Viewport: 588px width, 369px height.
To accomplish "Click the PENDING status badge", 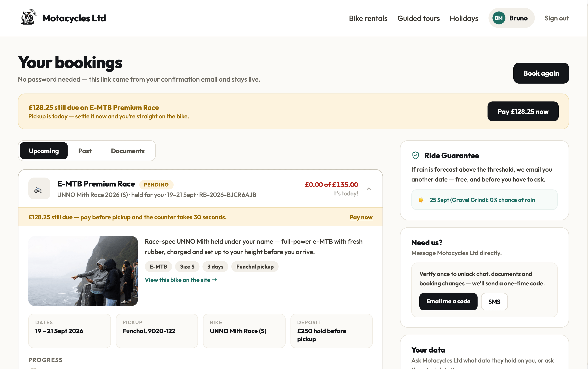I will (x=156, y=185).
